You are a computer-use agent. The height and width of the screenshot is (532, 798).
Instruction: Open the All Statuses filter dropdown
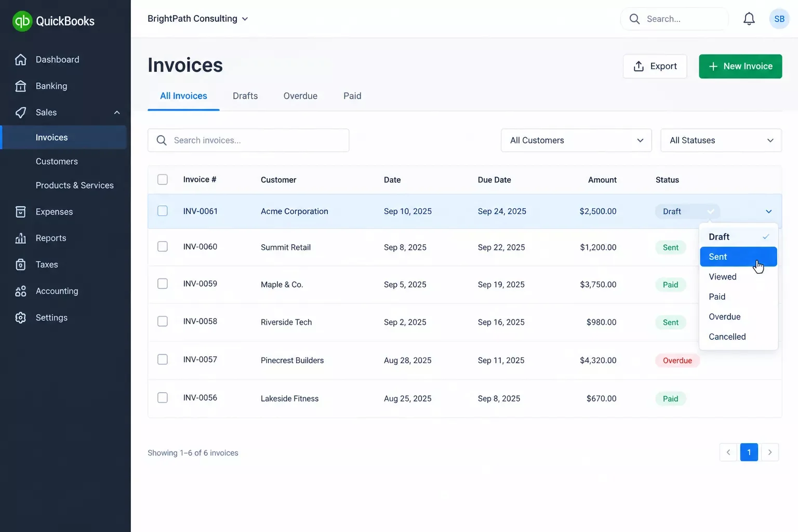pyautogui.click(x=721, y=140)
